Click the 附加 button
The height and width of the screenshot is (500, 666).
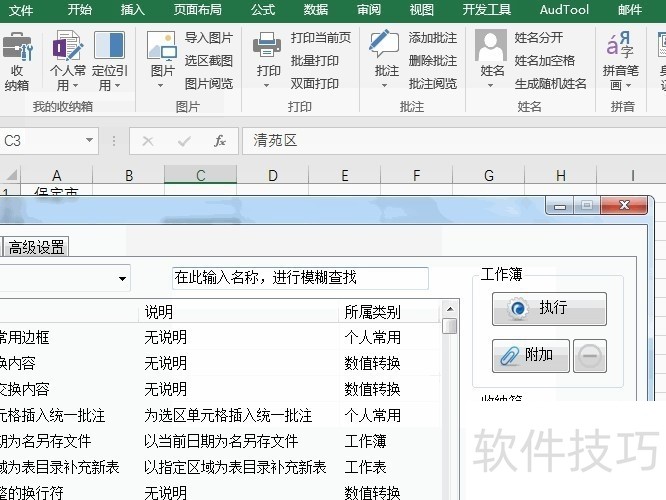pos(531,356)
